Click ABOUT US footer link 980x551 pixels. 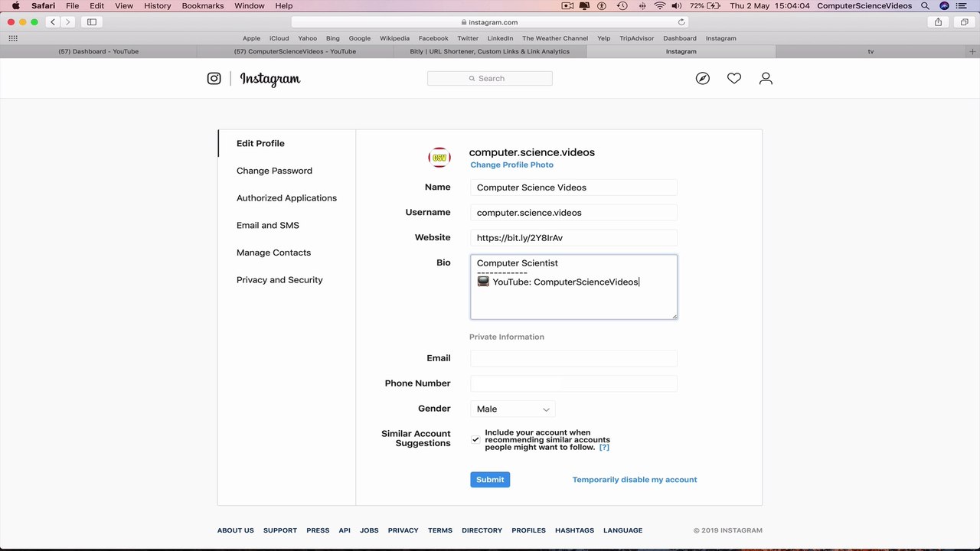[x=235, y=530]
